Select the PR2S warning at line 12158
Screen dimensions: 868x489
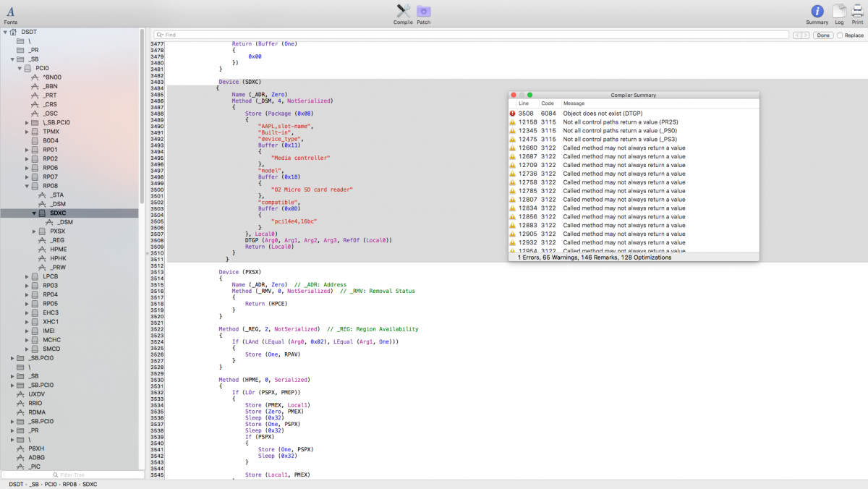pos(621,122)
